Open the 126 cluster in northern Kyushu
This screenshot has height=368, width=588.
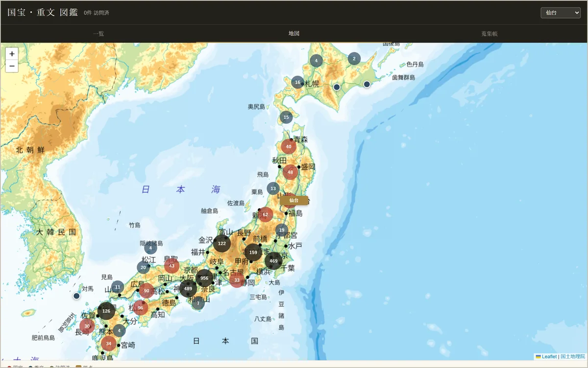click(106, 311)
